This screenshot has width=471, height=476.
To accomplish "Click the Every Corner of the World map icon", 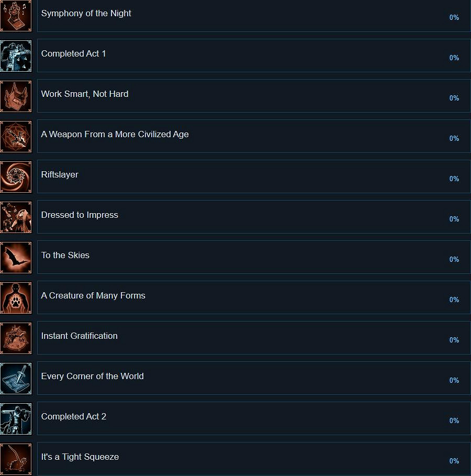I will coord(16,378).
